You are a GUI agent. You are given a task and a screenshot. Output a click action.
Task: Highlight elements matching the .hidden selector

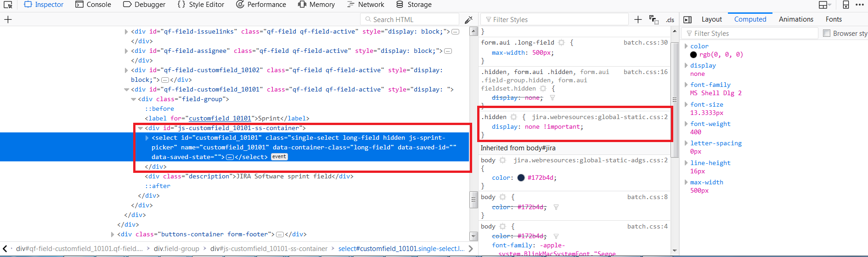point(513,117)
